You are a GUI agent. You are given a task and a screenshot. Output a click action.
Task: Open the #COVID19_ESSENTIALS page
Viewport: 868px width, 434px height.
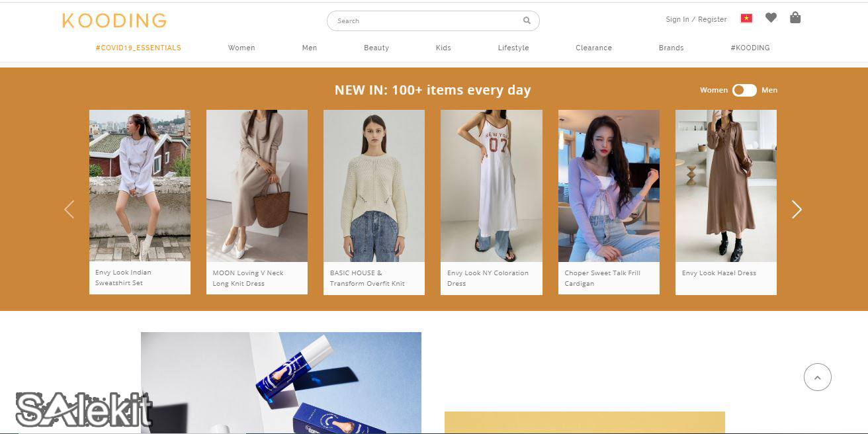click(138, 48)
